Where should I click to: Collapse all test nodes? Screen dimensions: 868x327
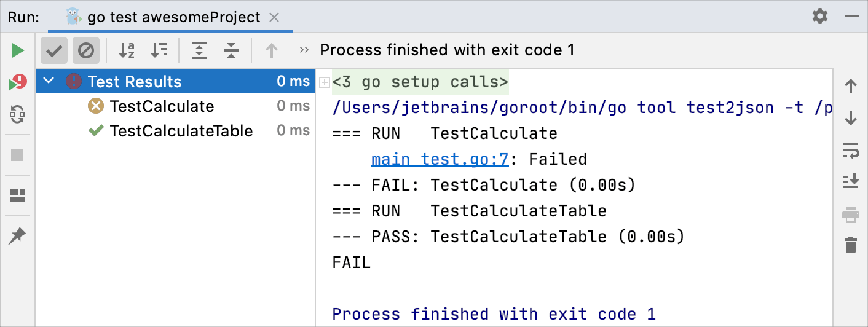[x=231, y=50]
